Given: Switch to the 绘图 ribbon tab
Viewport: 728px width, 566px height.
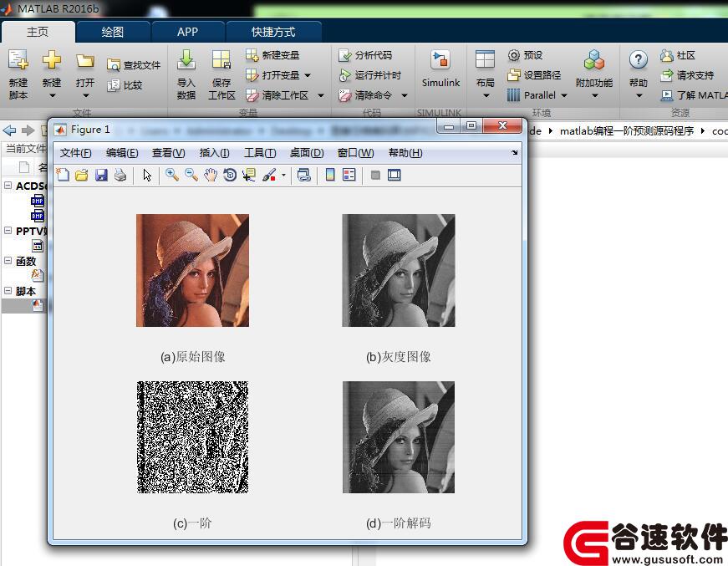Looking at the screenshot, I should tap(113, 32).
